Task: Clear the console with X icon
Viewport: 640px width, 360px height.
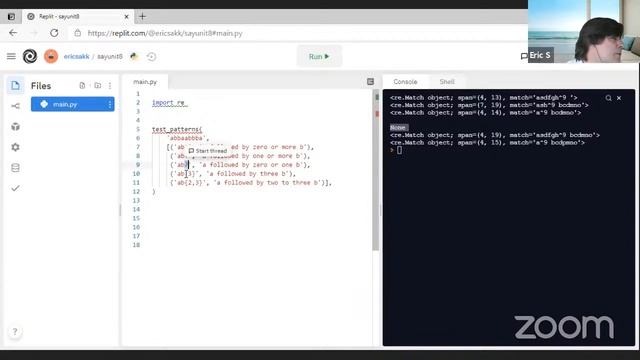Action: point(619,98)
